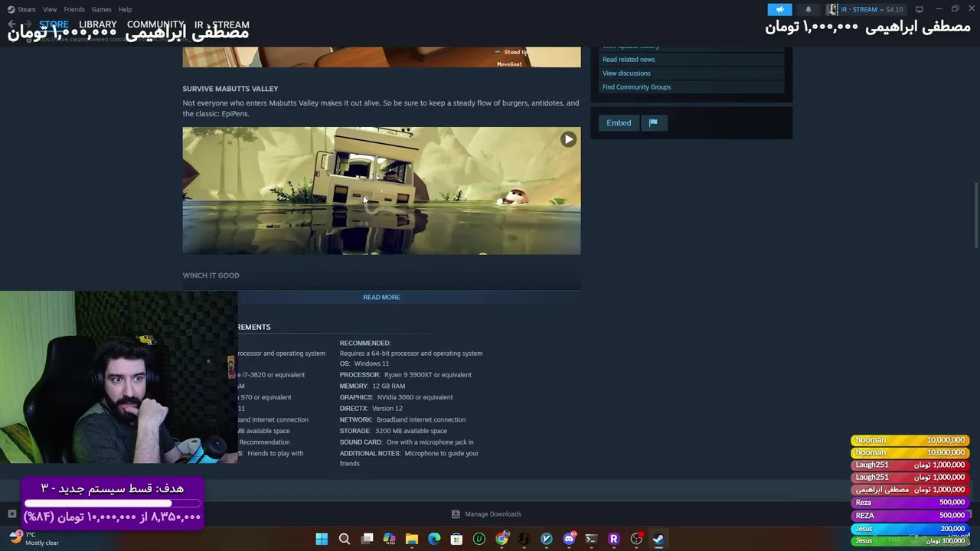Click the RECOMMENDED: requirements label
Screen dimensions: 980x551
tap(364, 343)
